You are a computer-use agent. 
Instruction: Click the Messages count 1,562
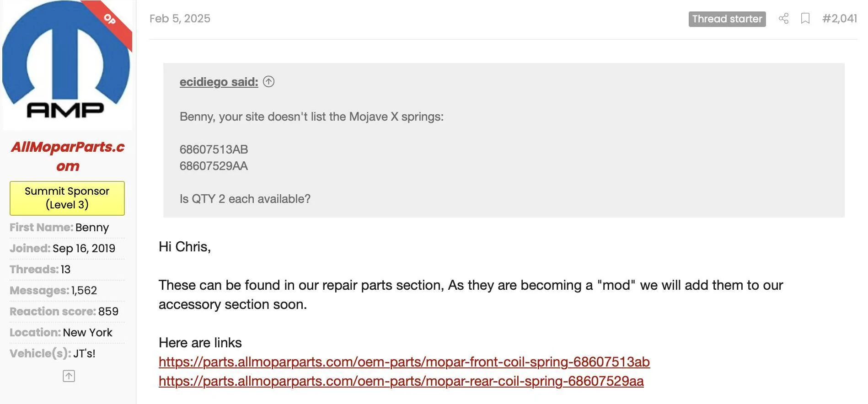(x=84, y=291)
